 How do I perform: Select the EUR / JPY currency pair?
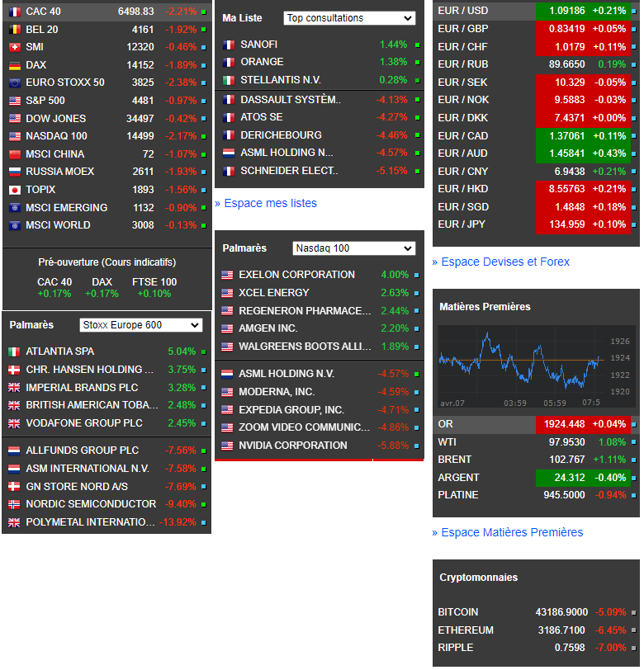536,224
